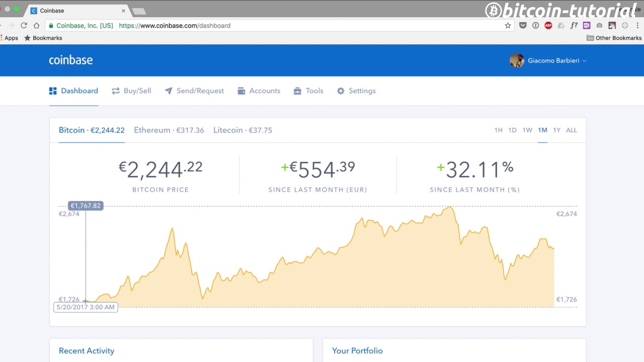Open the Accounts page
The height and width of the screenshot is (362, 644).
[x=259, y=91]
